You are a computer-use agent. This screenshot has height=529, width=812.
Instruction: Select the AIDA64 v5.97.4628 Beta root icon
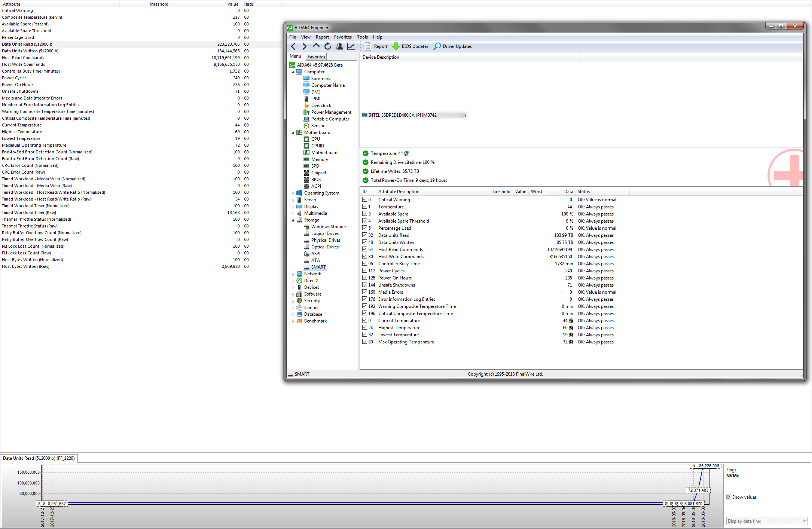(292, 65)
